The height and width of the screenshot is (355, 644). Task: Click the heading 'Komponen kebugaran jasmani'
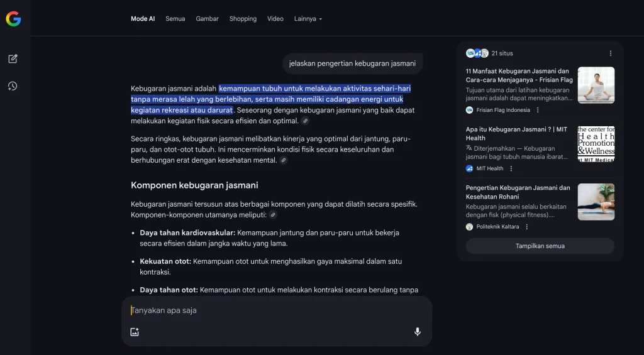194,185
